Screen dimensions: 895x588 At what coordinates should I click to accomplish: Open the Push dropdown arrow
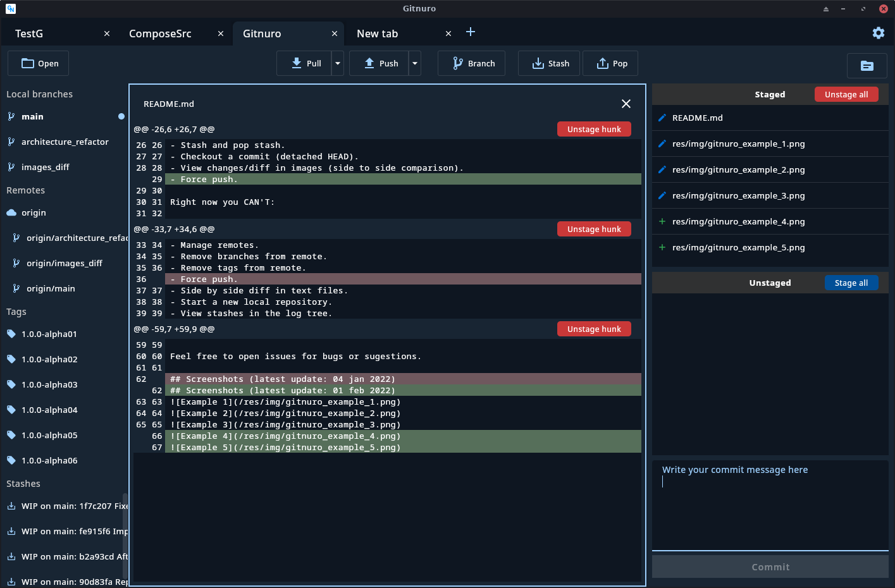(415, 63)
